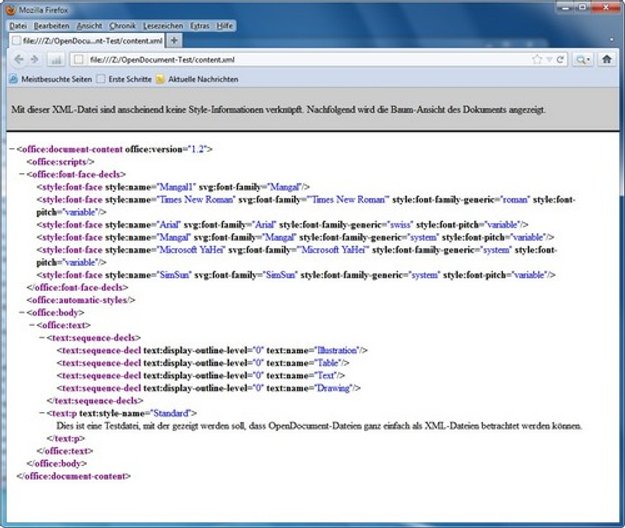Click the office:automatic-styles element line
This screenshot has width=625, height=528.
click(81, 300)
